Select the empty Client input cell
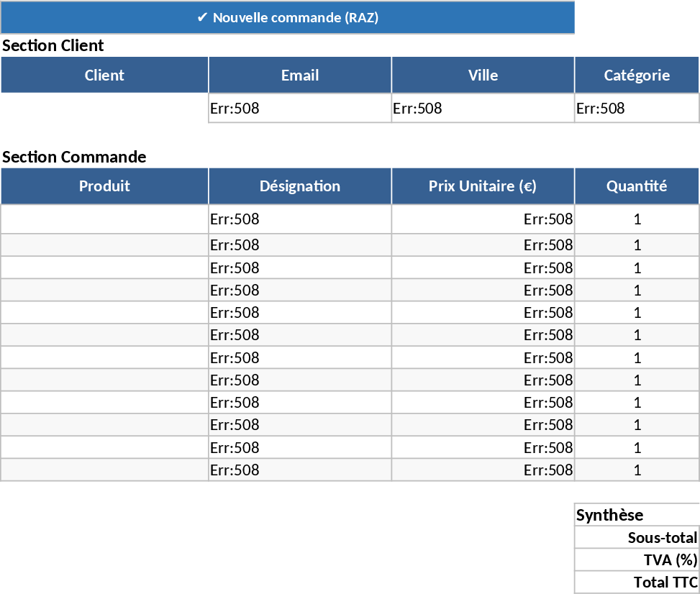 point(104,108)
